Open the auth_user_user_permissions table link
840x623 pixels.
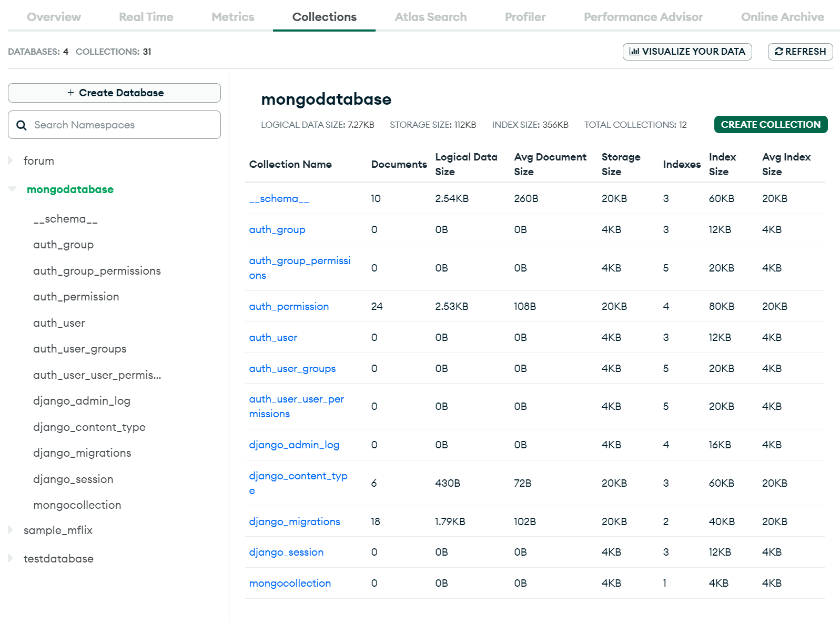coord(296,406)
